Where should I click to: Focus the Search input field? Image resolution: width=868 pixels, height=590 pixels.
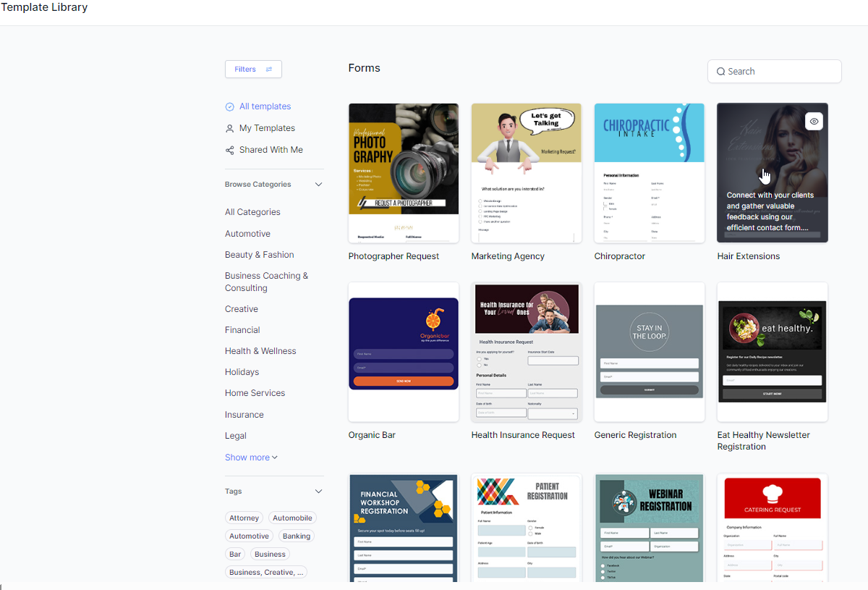pyautogui.click(x=775, y=72)
